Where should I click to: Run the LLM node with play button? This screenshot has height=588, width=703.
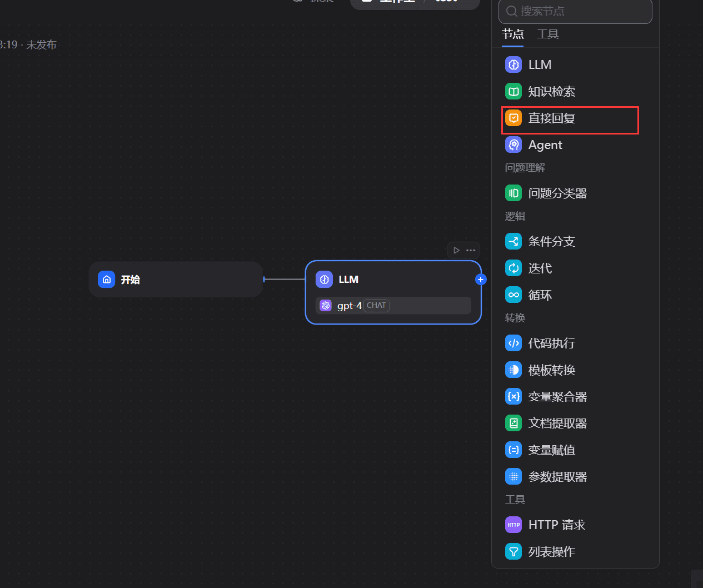[x=456, y=251]
